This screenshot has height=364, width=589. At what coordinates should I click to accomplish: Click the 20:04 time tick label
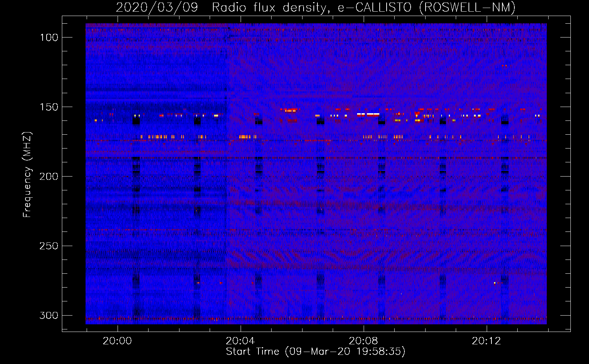point(240,341)
